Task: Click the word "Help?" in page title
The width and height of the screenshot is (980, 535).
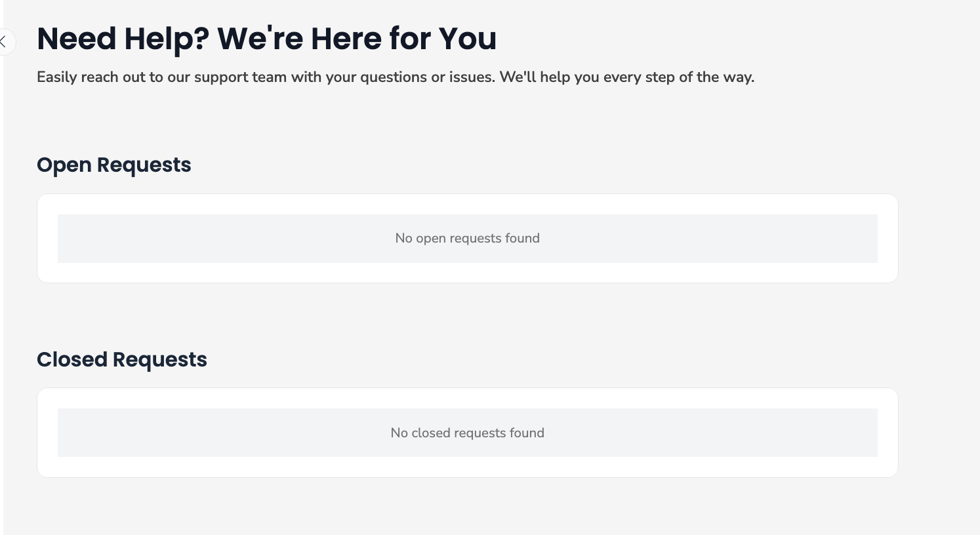Action: click(167, 39)
